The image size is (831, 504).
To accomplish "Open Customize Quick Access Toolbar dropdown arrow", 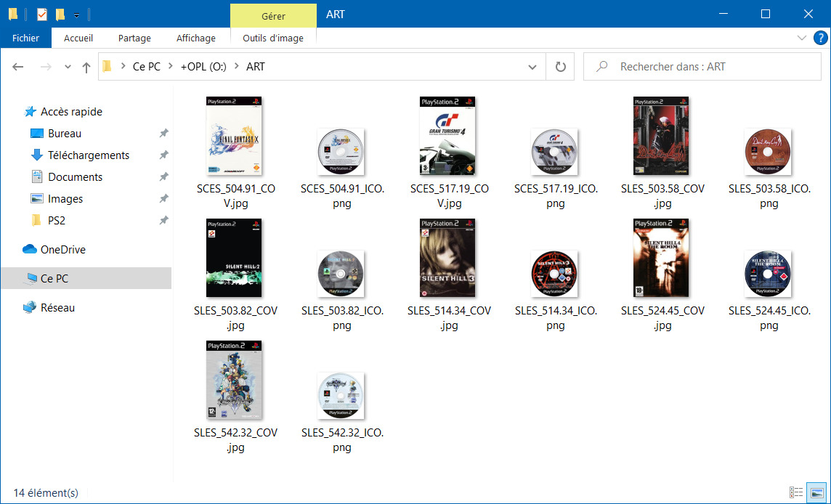I will [76, 15].
